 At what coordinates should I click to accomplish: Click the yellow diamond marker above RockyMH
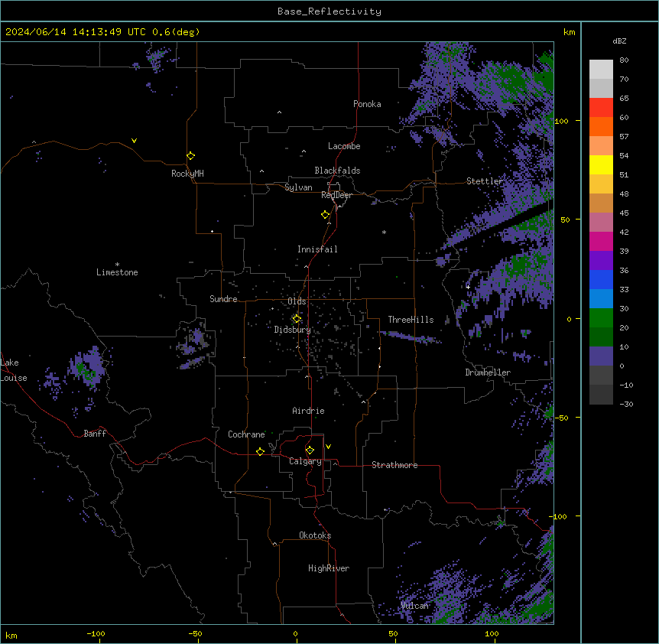[190, 155]
